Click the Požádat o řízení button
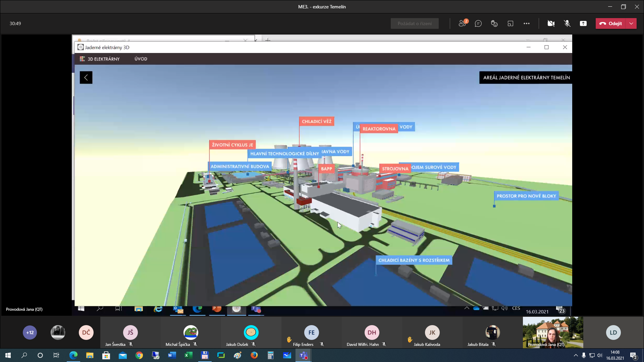 click(415, 23)
